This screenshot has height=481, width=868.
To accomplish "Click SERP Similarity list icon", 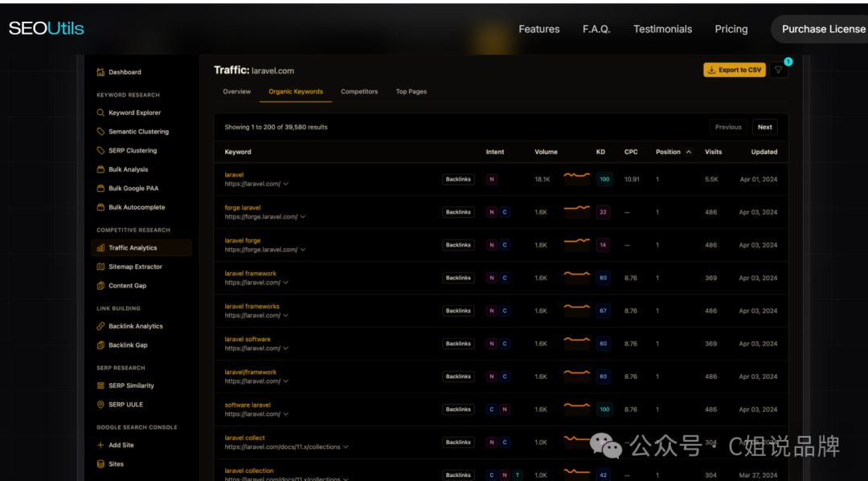I will pyautogui.click(x=100, y=385).
